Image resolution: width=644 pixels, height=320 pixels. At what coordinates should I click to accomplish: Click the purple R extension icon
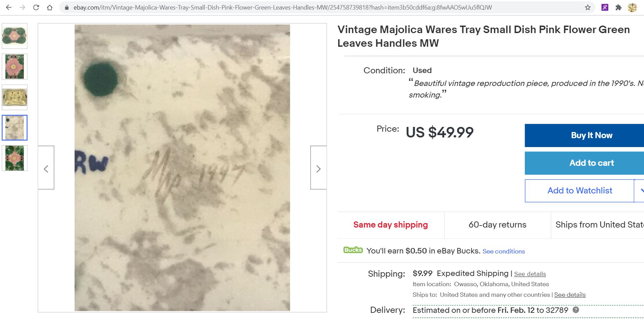[x=605, y=8]
